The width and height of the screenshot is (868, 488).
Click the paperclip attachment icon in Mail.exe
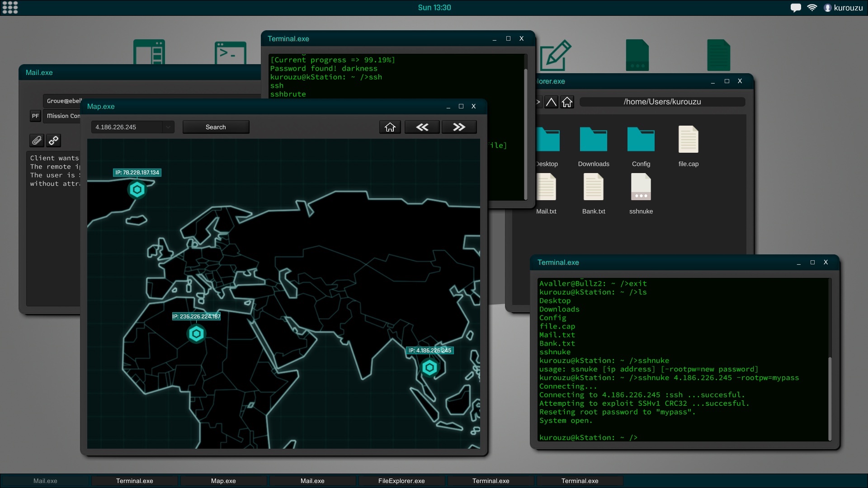tap(36, 141)
